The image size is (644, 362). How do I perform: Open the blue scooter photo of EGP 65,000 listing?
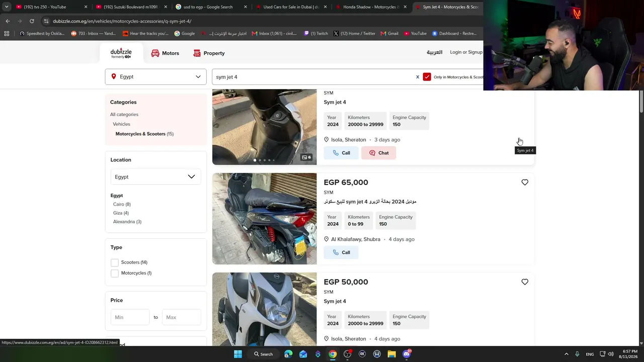(265, 219)
